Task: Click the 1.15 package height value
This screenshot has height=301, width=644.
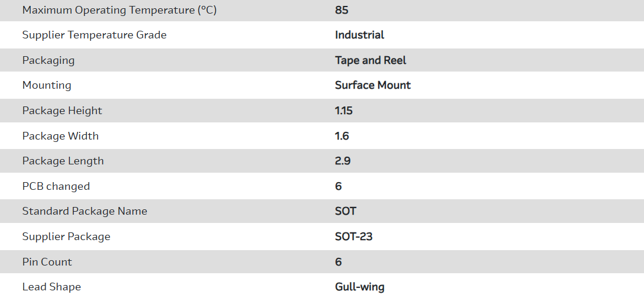Action: (x=343, y=111)
